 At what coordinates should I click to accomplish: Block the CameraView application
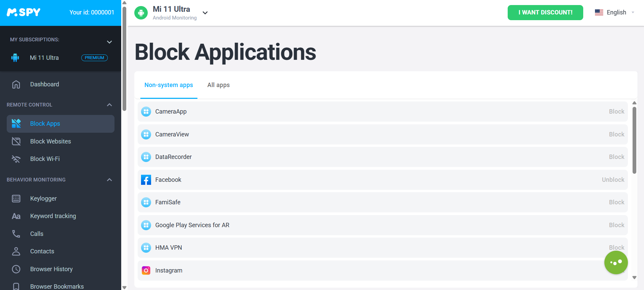click(x=616, y=134)
